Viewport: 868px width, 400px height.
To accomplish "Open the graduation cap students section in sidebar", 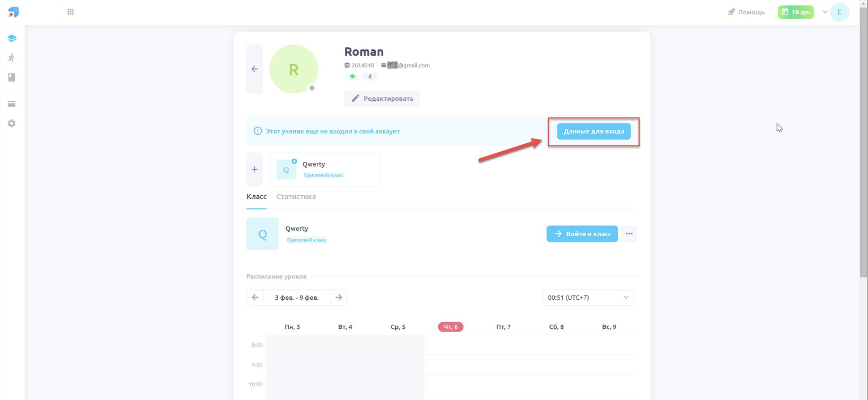I will [12, 38].
